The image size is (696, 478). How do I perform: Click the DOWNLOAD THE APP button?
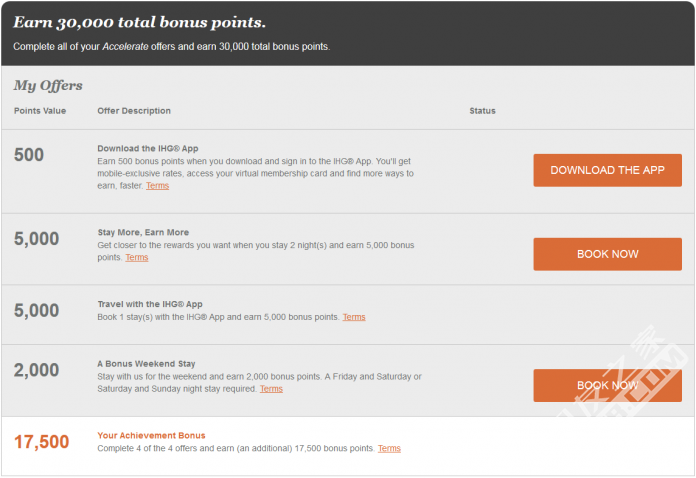point(607,170)
